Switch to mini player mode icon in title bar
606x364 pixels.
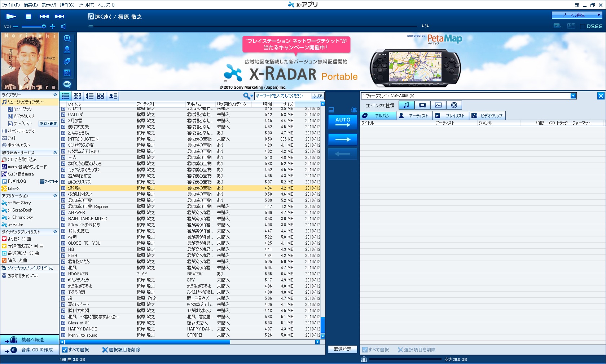point(577,5)
